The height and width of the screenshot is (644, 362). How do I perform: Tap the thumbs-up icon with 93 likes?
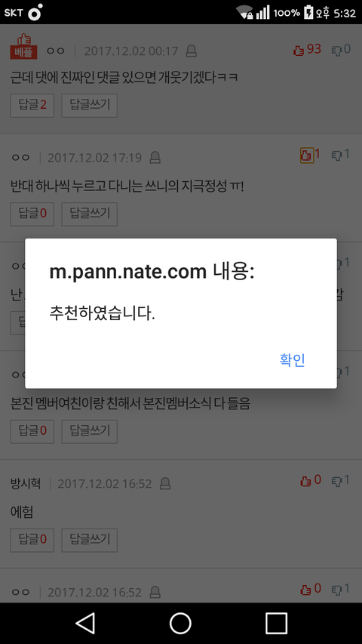pos(299,50)
